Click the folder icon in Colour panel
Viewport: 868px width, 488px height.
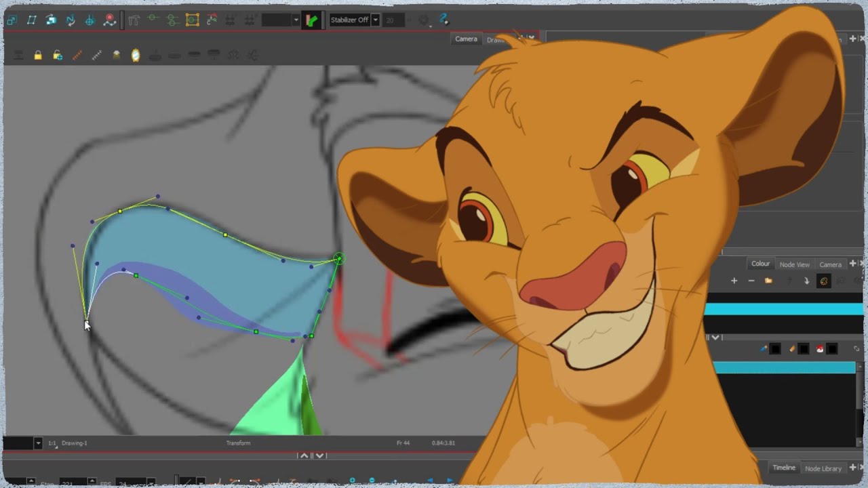(x=768, y=281)
